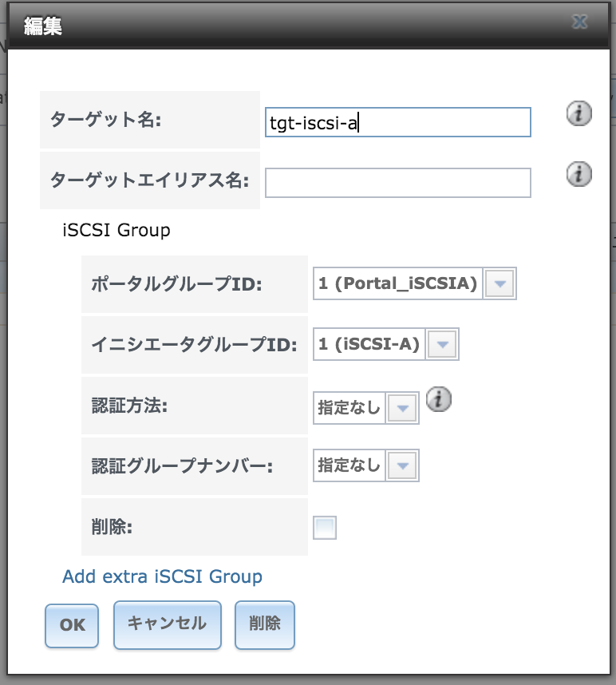Image resolution: width=616 pixels, height=685 pixels.
Task: Select the 1 (Portal_iSCSIA) combo value
Action: coord(397,283)
